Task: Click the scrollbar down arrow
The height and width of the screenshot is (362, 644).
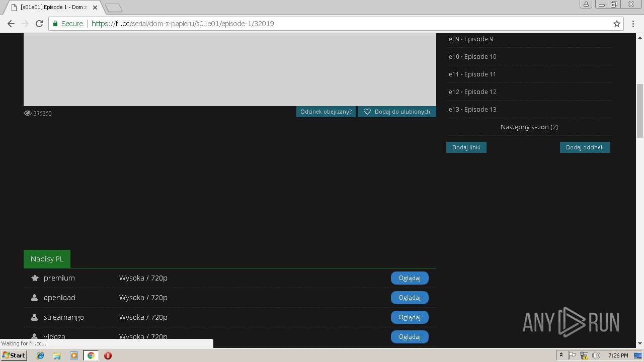Action: click(640, 344)
